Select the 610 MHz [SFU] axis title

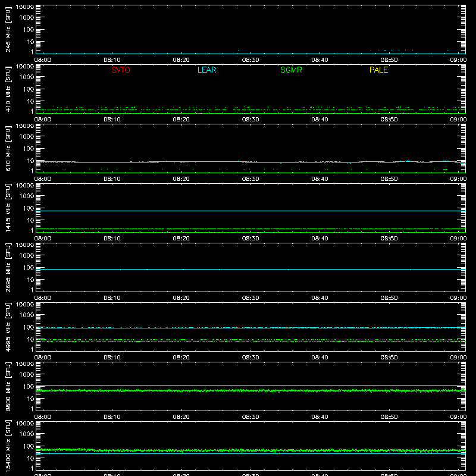(x=8, y=148)
